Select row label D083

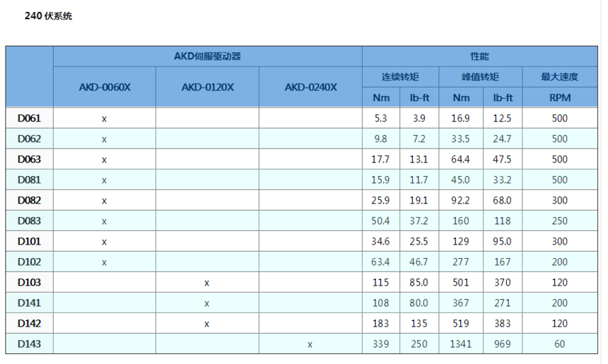(x=29, y=221)
